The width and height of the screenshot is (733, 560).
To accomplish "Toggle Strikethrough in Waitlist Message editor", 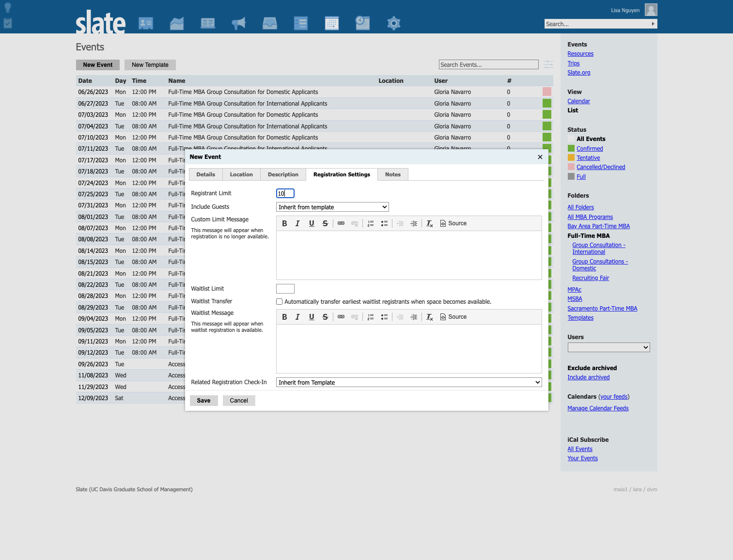I will [x=325, y=317].
